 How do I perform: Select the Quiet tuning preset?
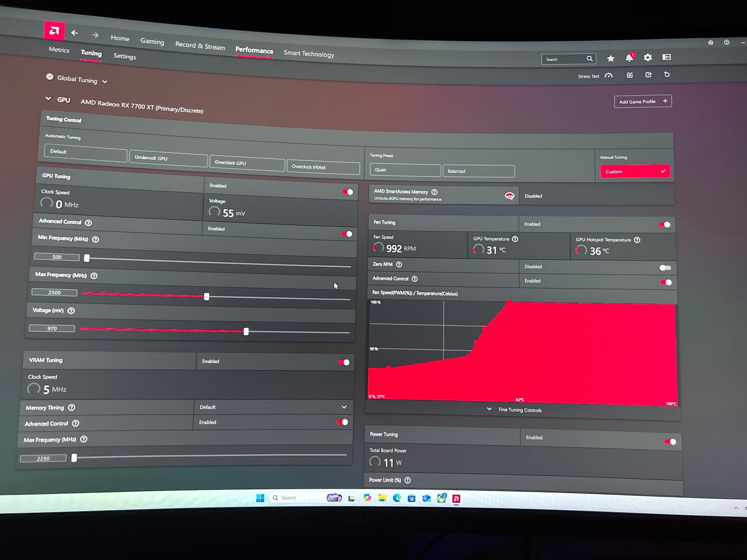[405, 170]
